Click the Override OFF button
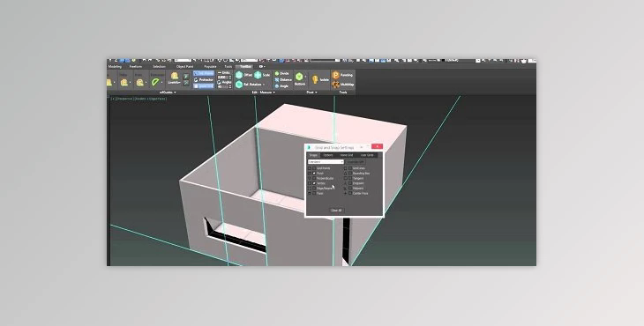The height and width of the screenshot is (326, 644). [356, 162]
